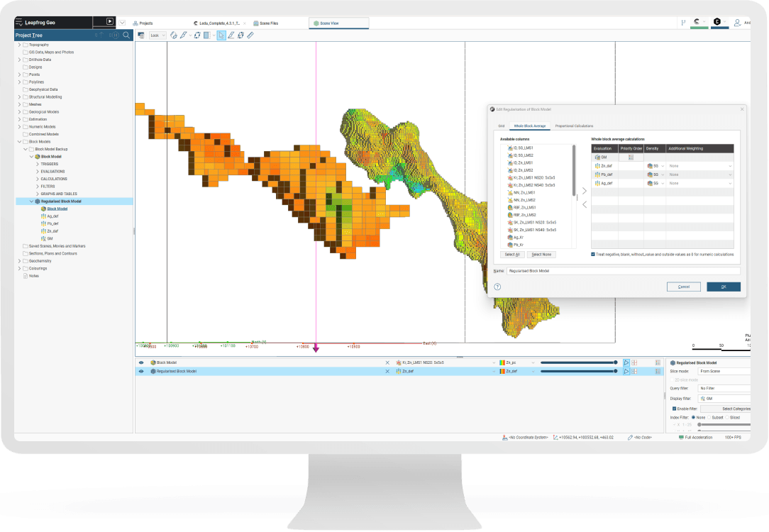Switch to the Grid tab in dialog
The image size is (769, 532).
point(502,126)
